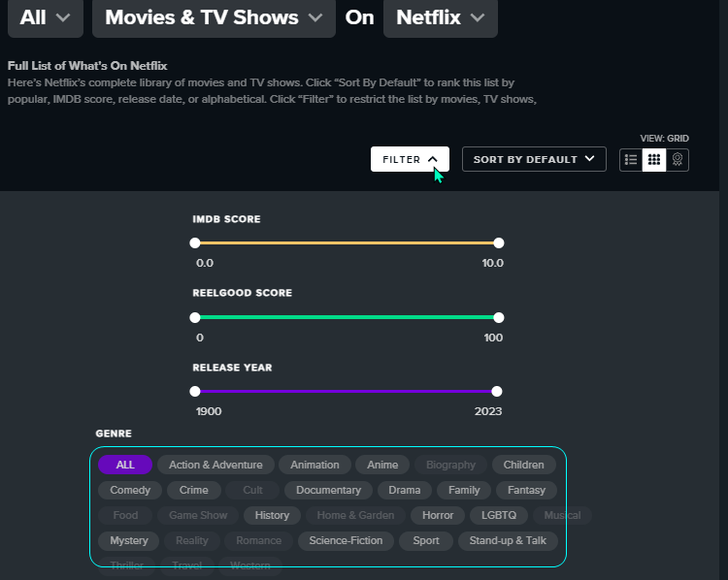Click the Reelgood score green track
Screen dimensions: 728x580
pos(347,317)
